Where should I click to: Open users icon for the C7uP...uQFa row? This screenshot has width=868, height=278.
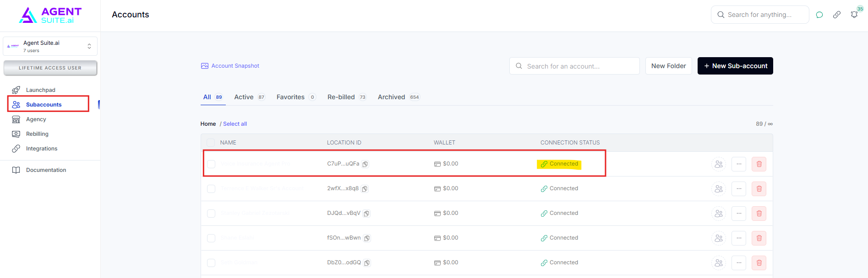click(719, 164)
